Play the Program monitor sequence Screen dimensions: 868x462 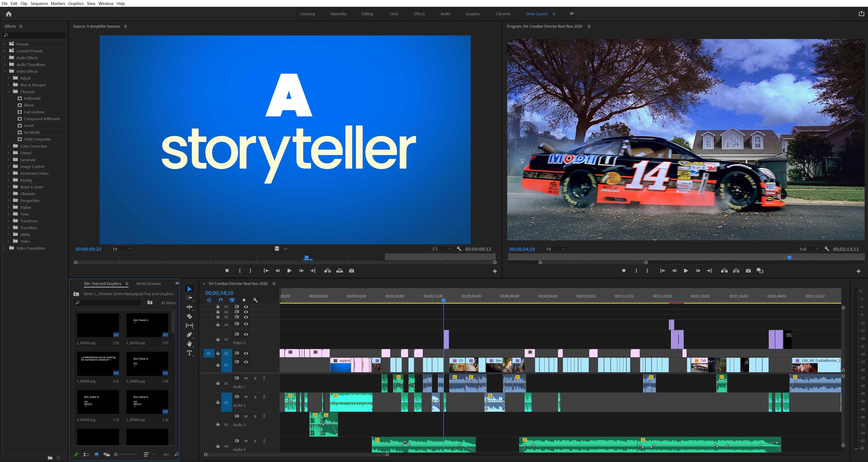point(686,270)
